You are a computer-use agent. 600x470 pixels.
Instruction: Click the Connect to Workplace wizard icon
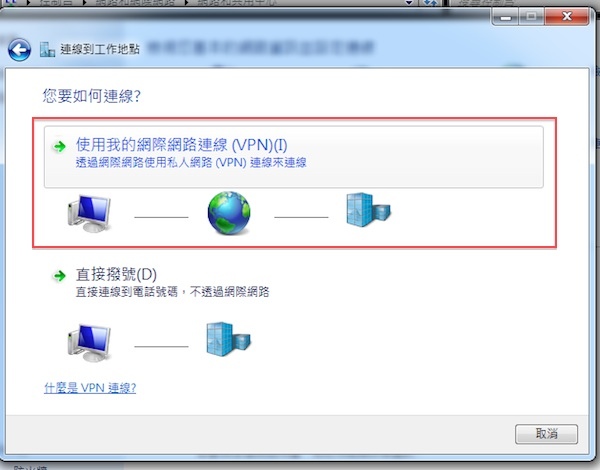click(47, 49)
